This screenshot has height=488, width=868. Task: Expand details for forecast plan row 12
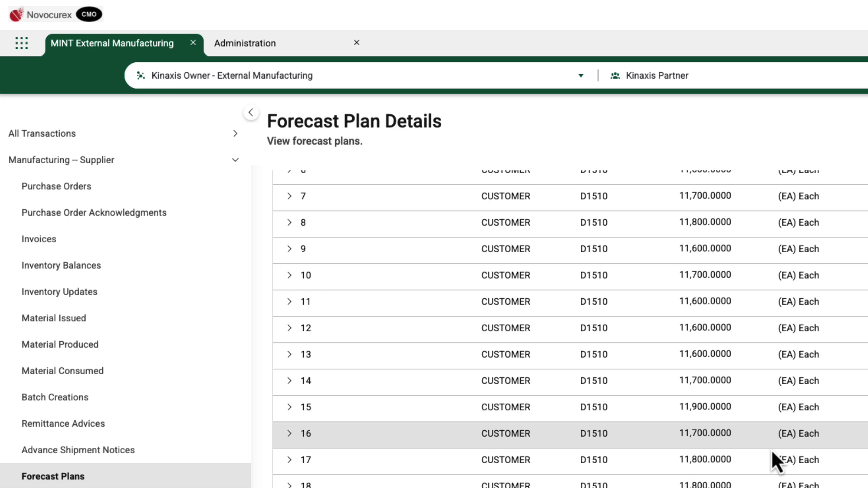[289, 328]
